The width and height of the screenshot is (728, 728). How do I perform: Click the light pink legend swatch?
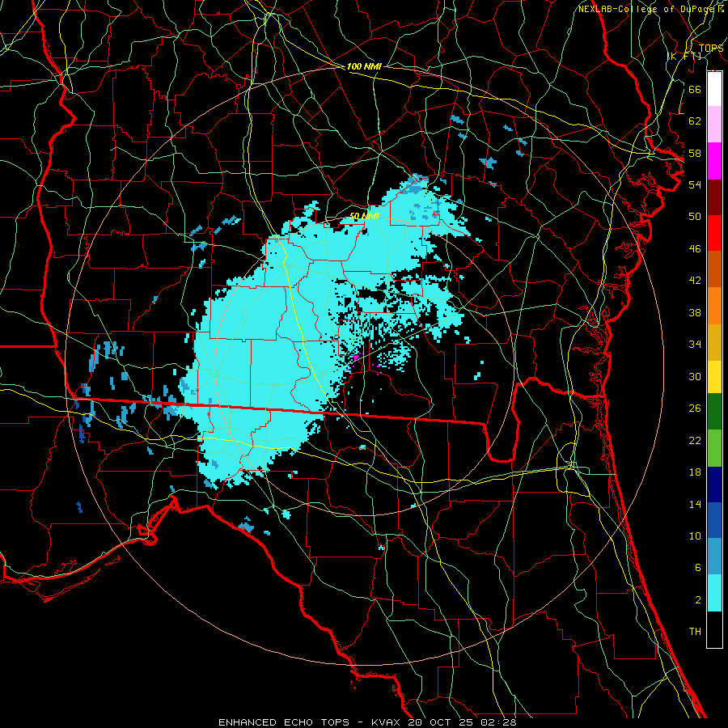(x=714, y=124)
